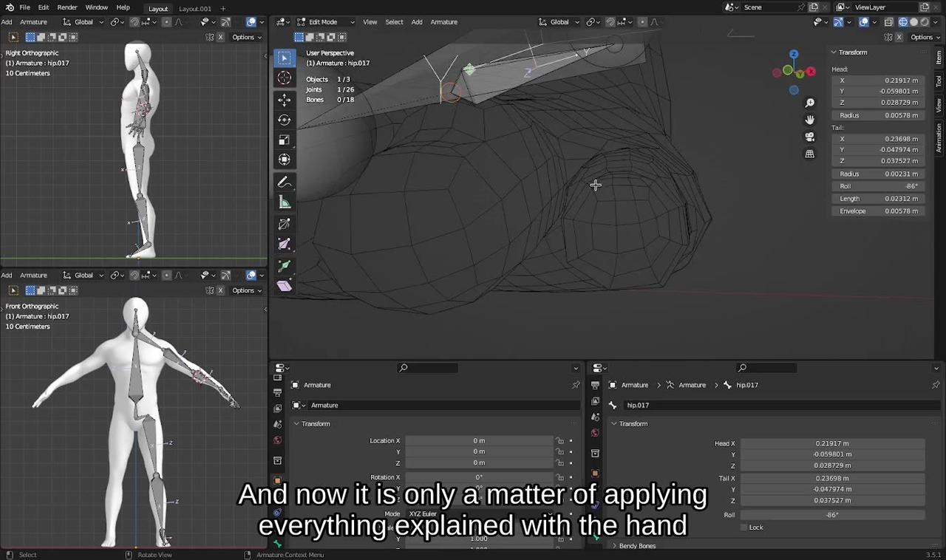This screenshot has width=946, height=560.
Task: Activate the Cursor tool below the select tool
Action: (285, 78)
